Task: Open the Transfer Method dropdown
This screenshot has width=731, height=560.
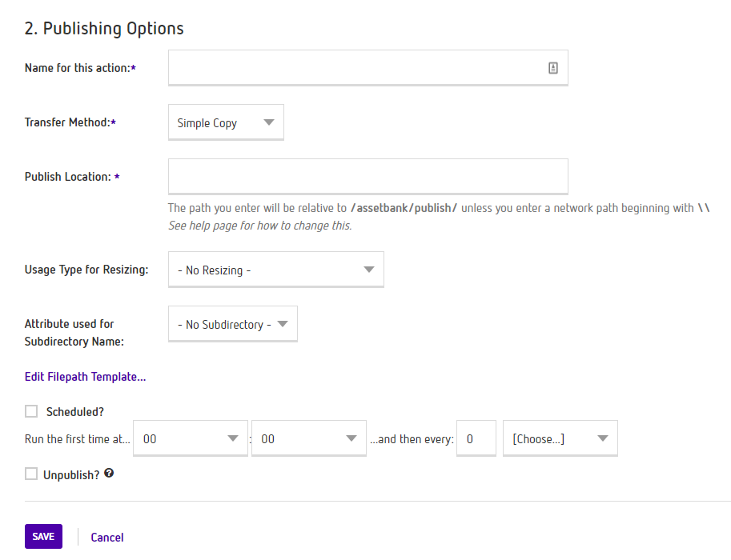Action: tap(226, 122)
